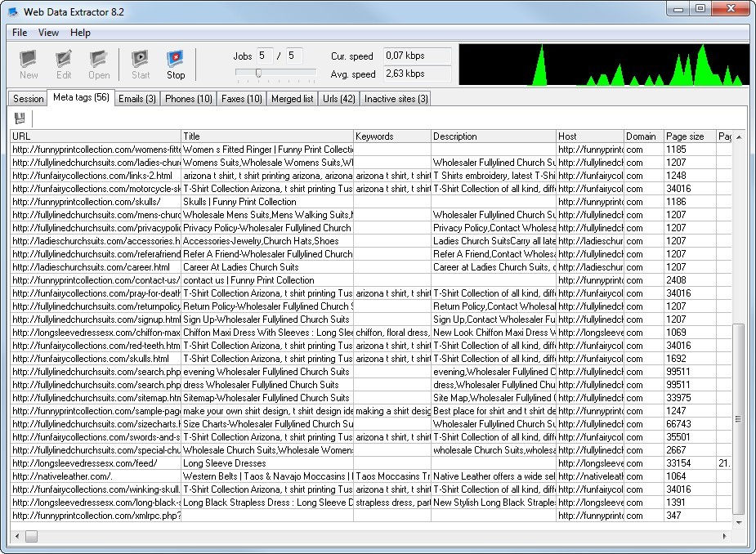Open the Faxes (10) tab
The height and width of the screenshot is (554, 756).
[242, 98]
